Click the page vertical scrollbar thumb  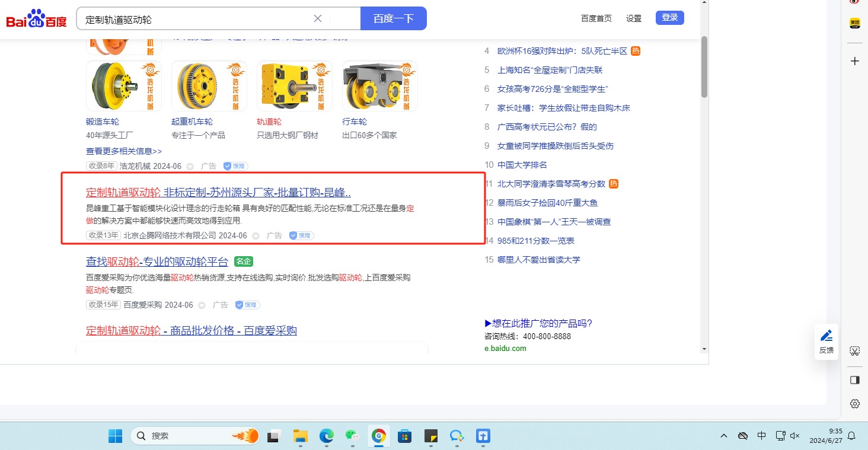(704, 66)
